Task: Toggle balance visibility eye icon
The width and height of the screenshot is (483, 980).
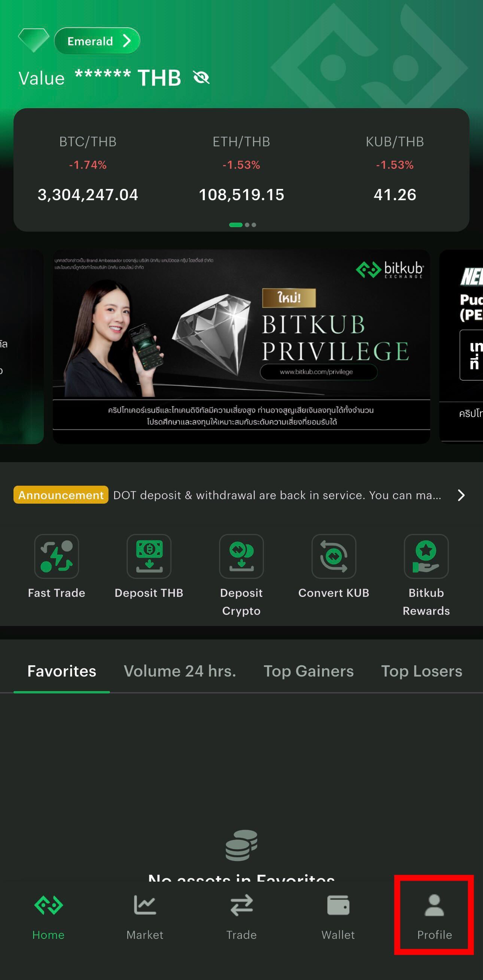Action: pyautogui.click(x=201, y=77)
